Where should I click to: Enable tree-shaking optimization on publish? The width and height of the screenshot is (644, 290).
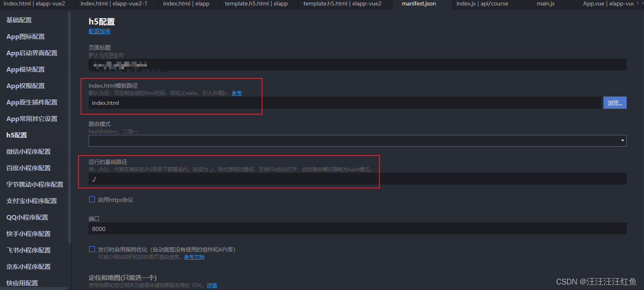[92, 249]
